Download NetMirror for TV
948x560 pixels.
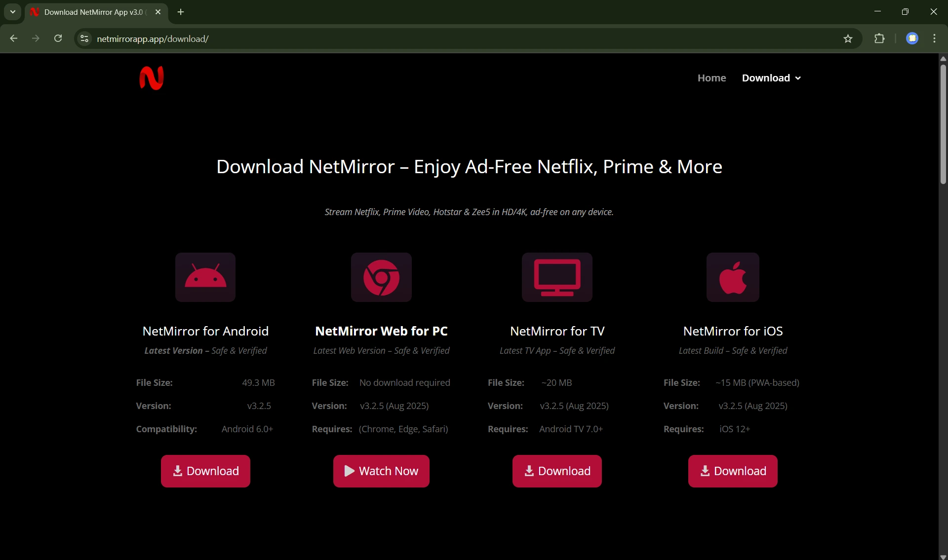click(557, 471)
